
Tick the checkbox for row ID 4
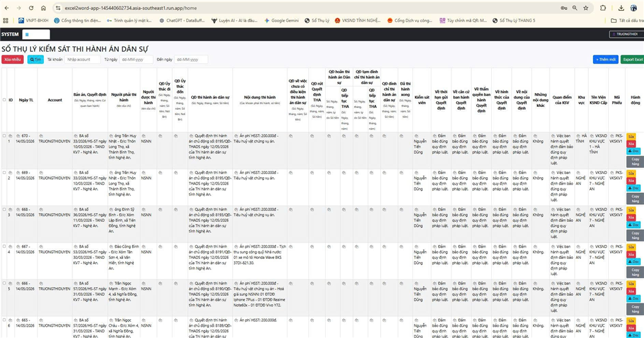pyautogui.click(x=4, y=246)
